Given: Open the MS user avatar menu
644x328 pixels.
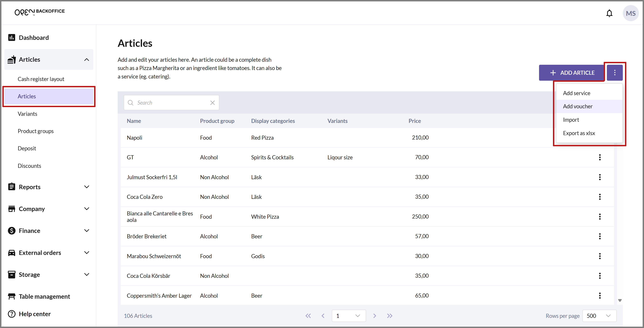Looking at the screenshot, I should pos(630,13).
